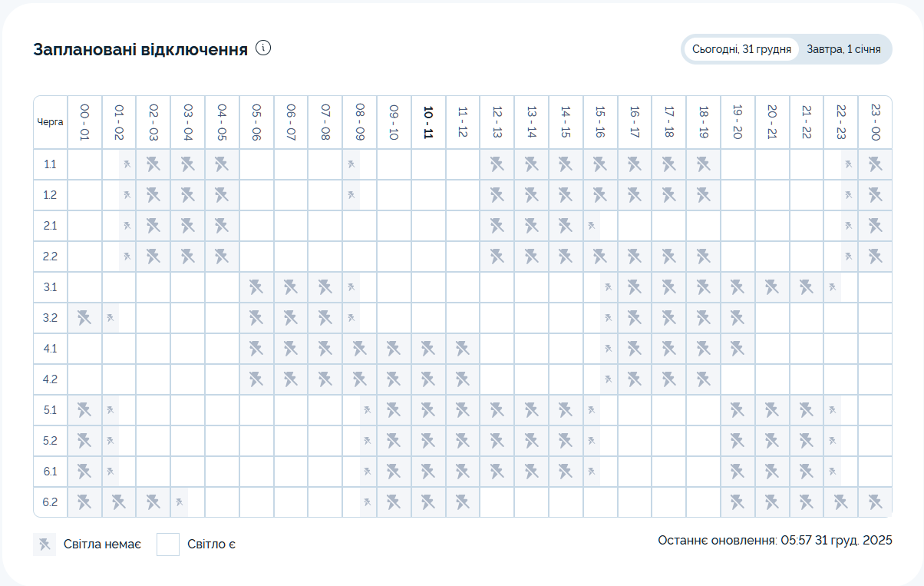Click the Черга column header

[51, 122]
